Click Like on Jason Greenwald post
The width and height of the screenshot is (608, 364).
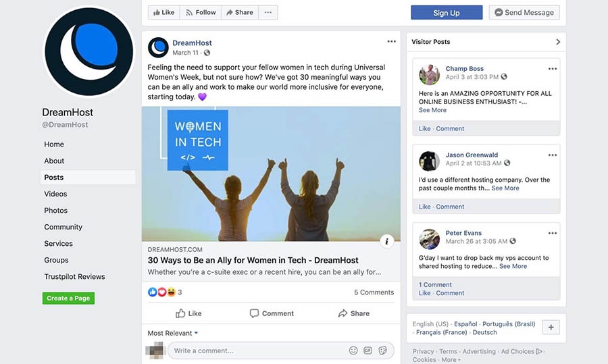point(425,207)
